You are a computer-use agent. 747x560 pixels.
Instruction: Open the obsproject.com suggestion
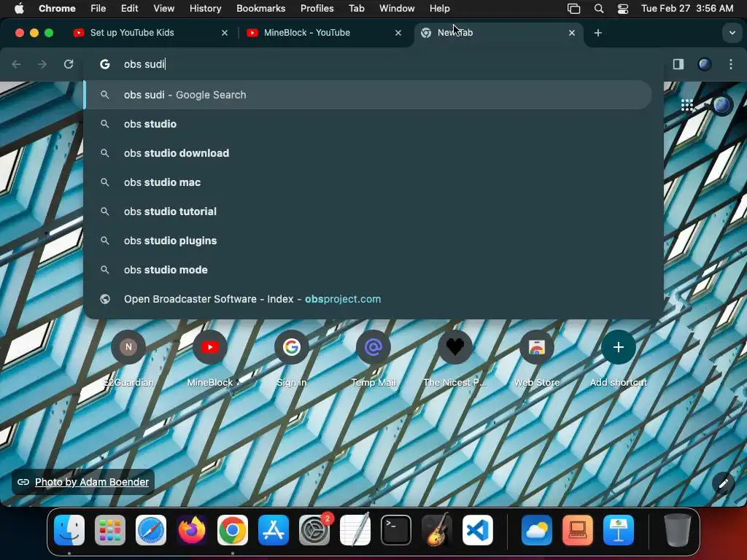(368, 299)
